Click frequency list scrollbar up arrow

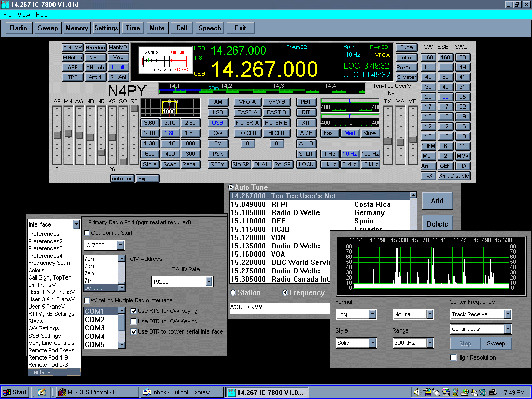(413, 195)
